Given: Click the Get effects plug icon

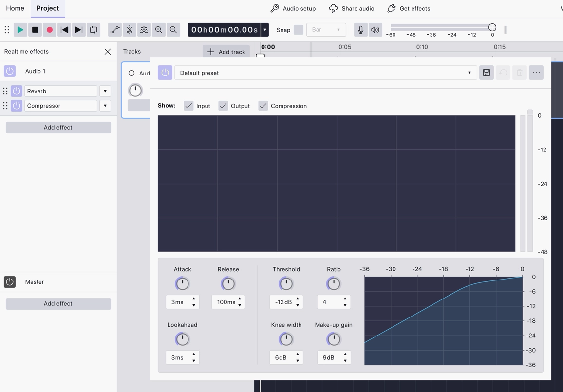Looking at the screenshot, I should [392, 8].
